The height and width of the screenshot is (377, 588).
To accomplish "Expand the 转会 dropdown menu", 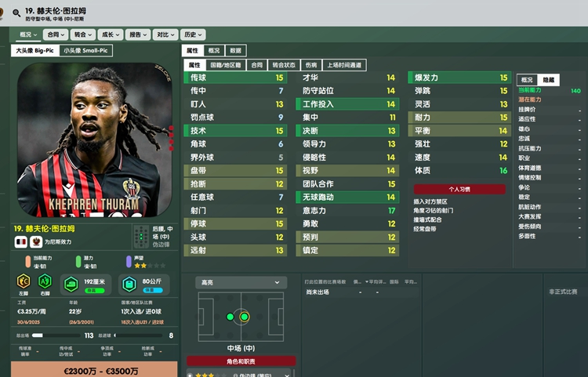I will (x=83, y=34).
